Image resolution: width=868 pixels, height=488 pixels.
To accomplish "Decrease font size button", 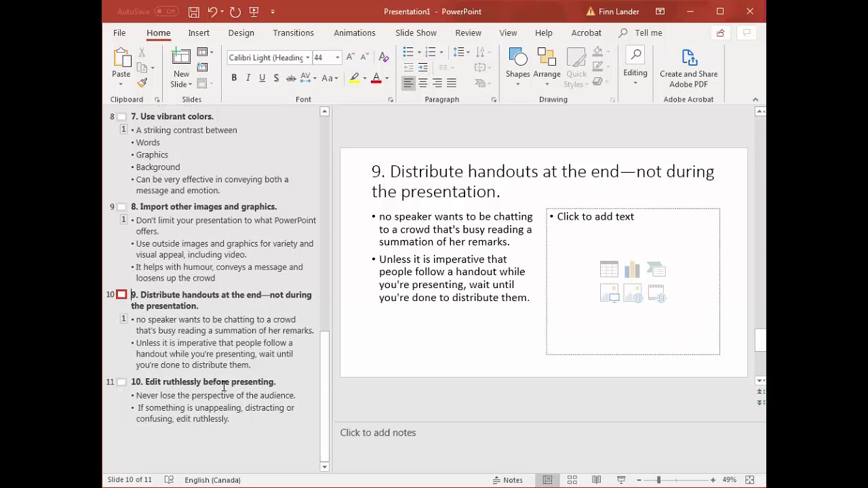I will [x=365, y=57].
